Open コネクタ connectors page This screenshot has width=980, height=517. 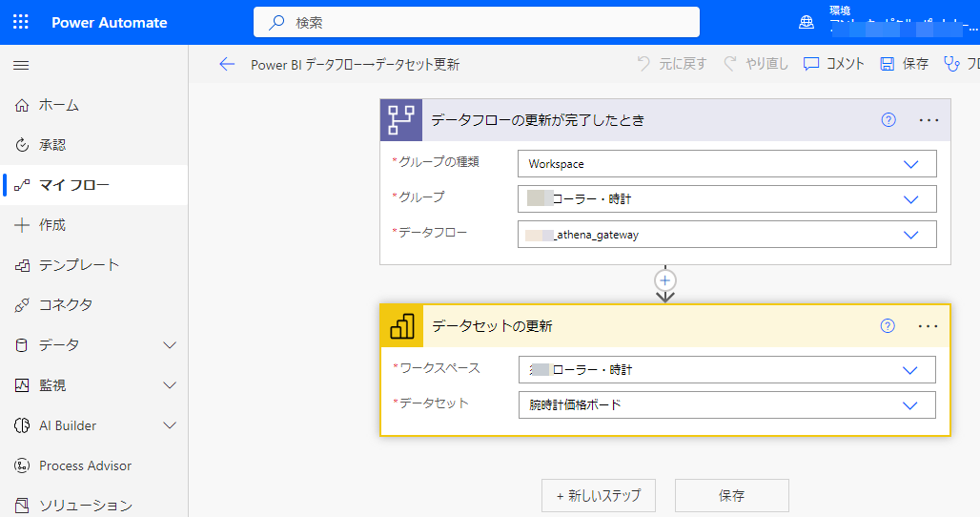click(x=93, y=305)
